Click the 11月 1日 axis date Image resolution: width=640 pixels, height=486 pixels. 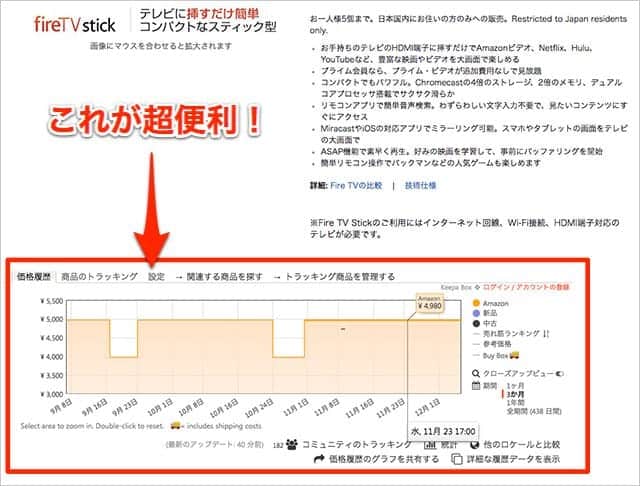coord(296,407)
